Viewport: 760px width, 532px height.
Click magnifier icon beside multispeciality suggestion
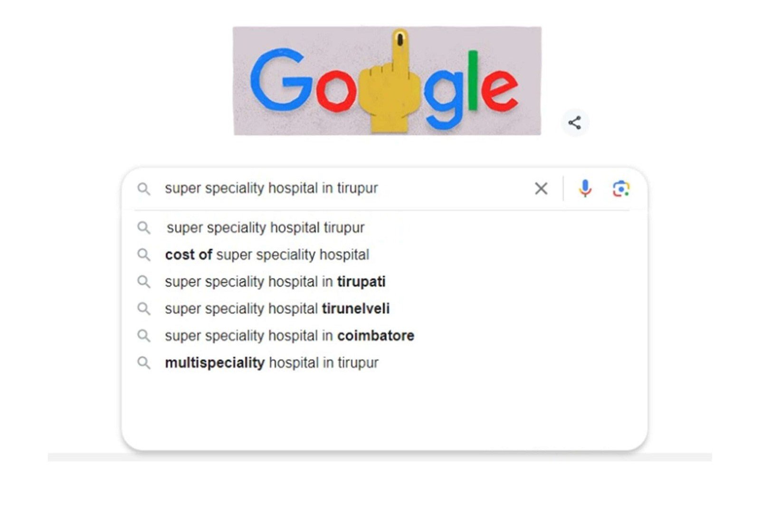pyautogui.click(x=144, y=363)
